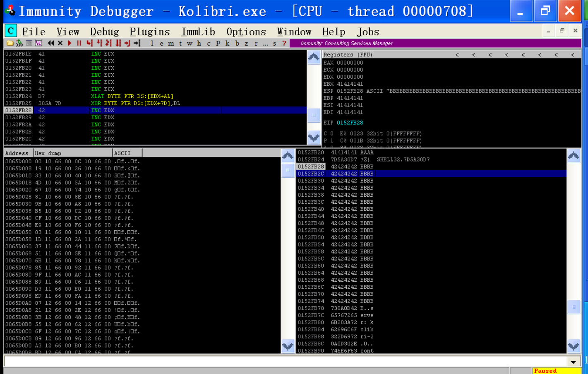The height and width of the screenshot is (374, 588).
Task: Click the Execute till return icon
Action: coord(127,43)
